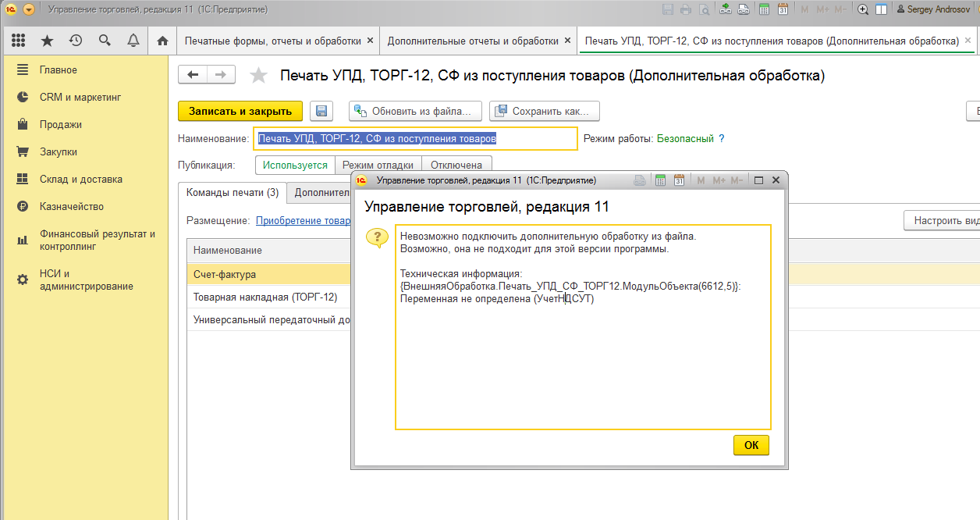
Task: Click the Безопасный mode link
Action: (685, 138)
